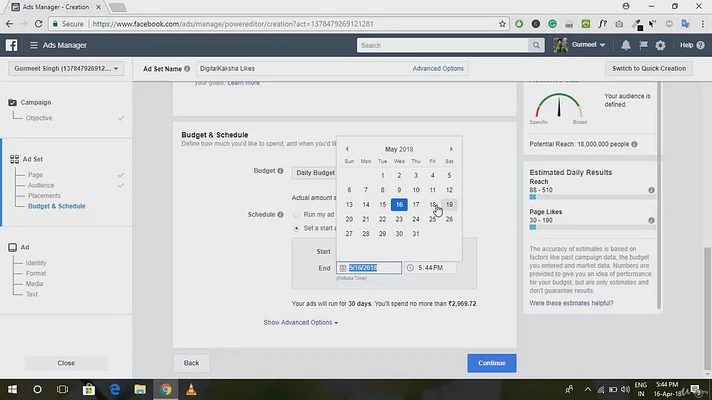
Task: Click the Help question mark icon
Action: (700, 45)
